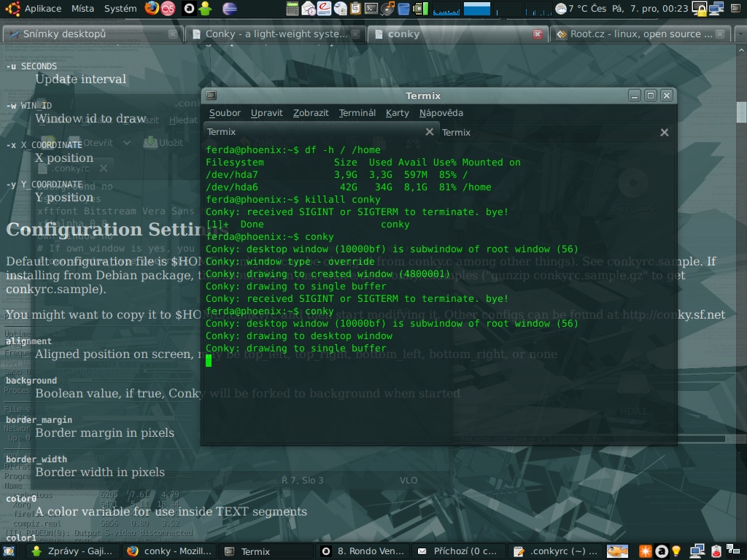The height and width of the screenshot is (560, 747).
Task: Open the weather applet showing 7 °C
Action: (x=581, y=8)
